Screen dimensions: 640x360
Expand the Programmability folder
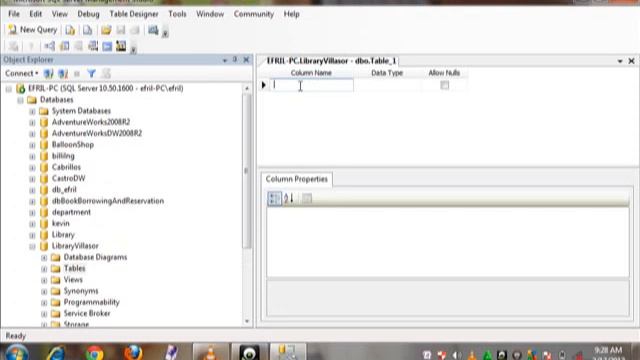[x=44, y=302]
